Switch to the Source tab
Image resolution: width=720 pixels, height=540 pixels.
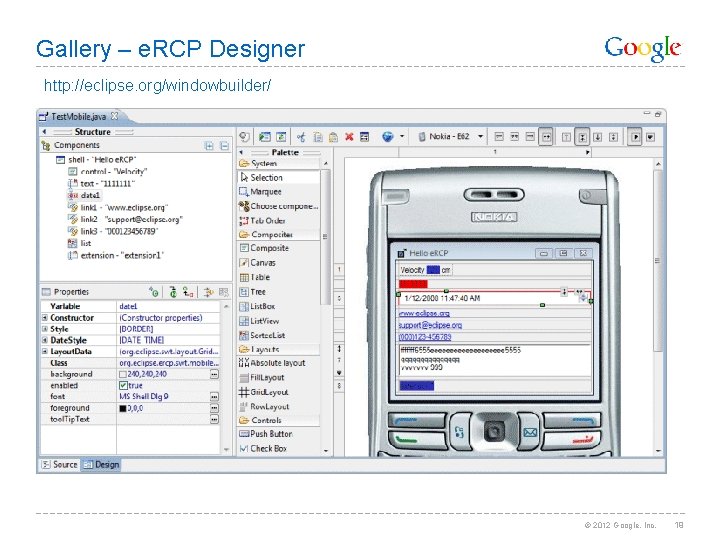(60, 465)
